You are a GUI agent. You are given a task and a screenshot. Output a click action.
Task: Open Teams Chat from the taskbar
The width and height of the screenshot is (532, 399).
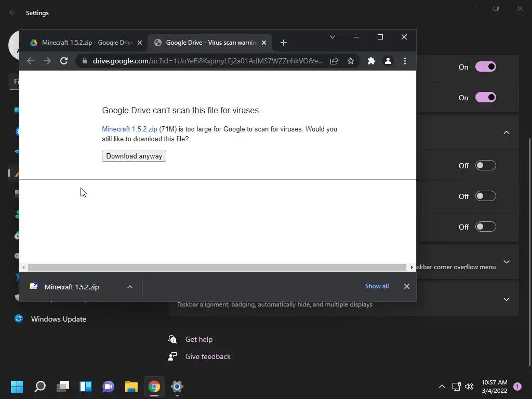point(109,387)
